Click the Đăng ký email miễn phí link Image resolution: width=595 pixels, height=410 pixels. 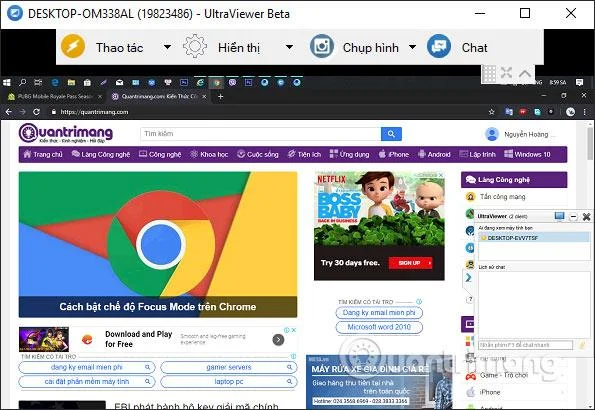[379, 312]
